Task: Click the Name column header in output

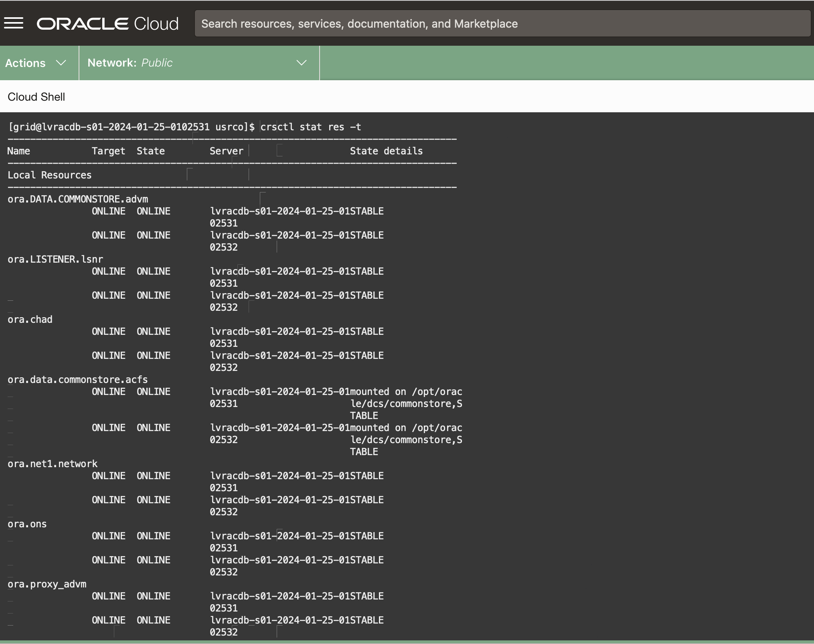Action: pos(18,151)
